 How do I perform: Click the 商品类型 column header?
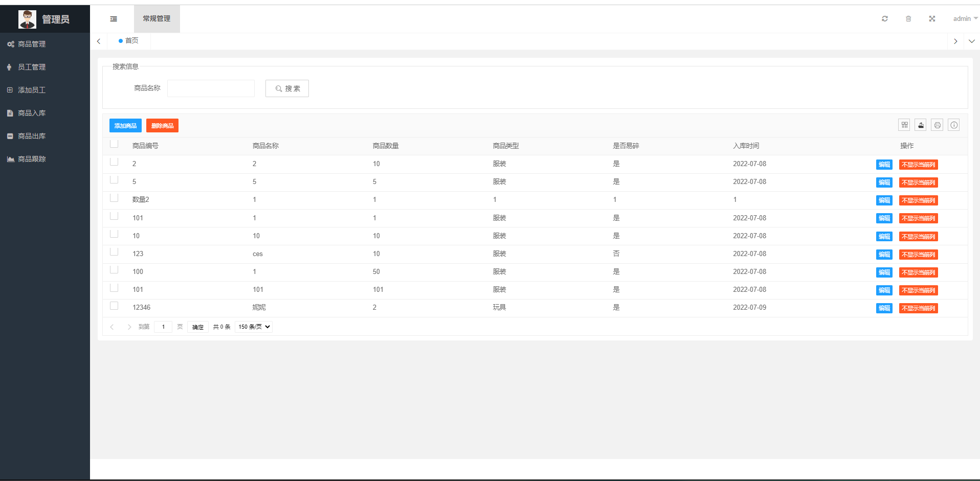(506, 146)
